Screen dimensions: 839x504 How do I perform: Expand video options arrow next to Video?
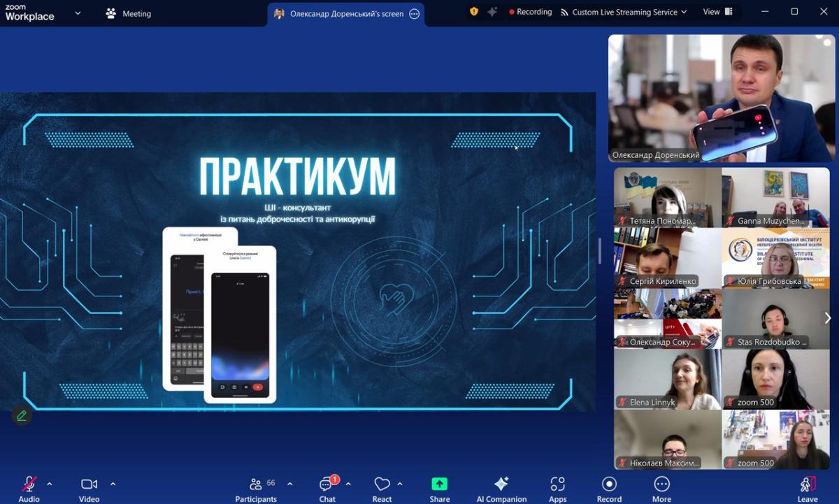(113, 484)
